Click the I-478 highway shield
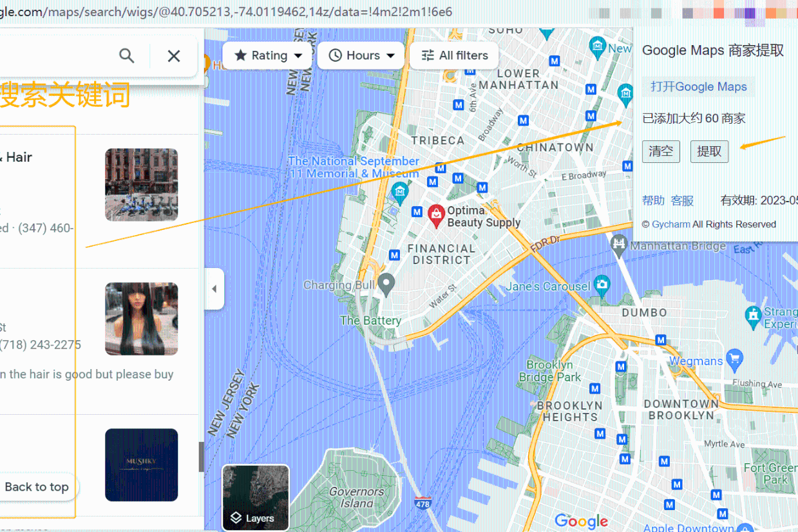 [x=423, y=502]
